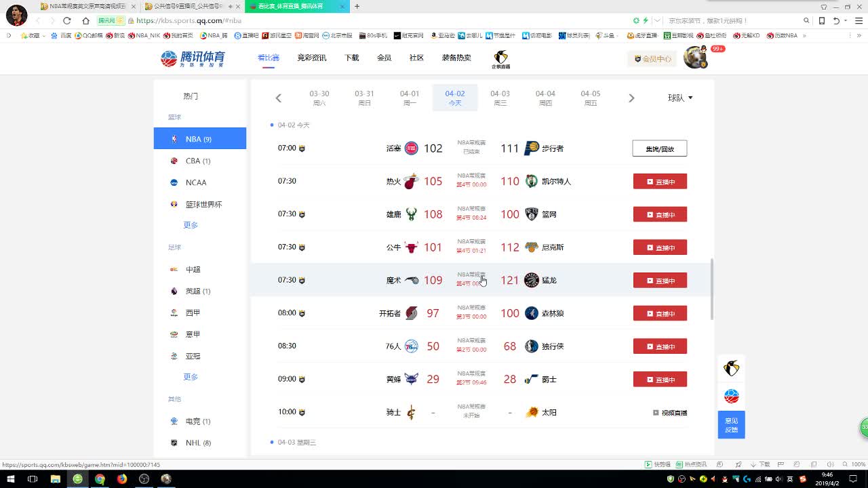The width and height of the screenshot is (868, 488).
Task: Expand 更多 under the football section
Action: (x=191, y=377)
